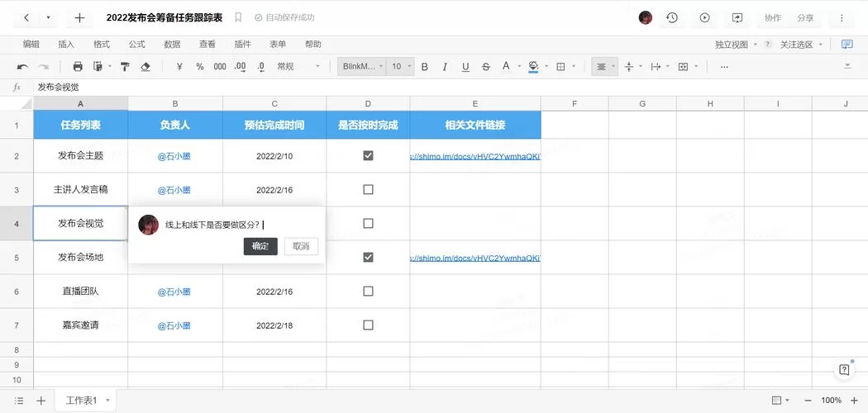
Task: Toggle bold formatting
Action: point(425,66)
